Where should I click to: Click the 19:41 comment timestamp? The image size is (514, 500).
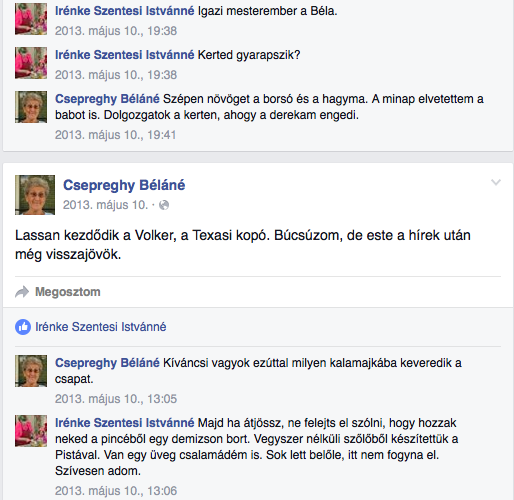116,135
